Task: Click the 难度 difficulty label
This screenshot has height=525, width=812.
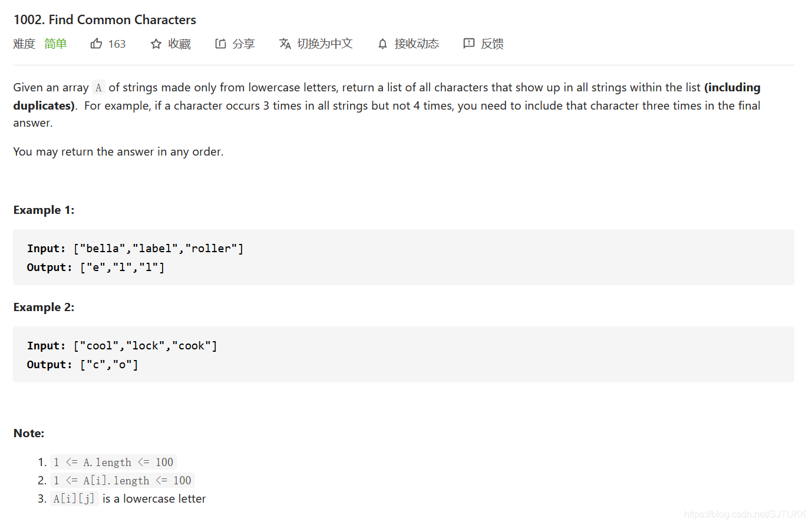Action: 24,44
